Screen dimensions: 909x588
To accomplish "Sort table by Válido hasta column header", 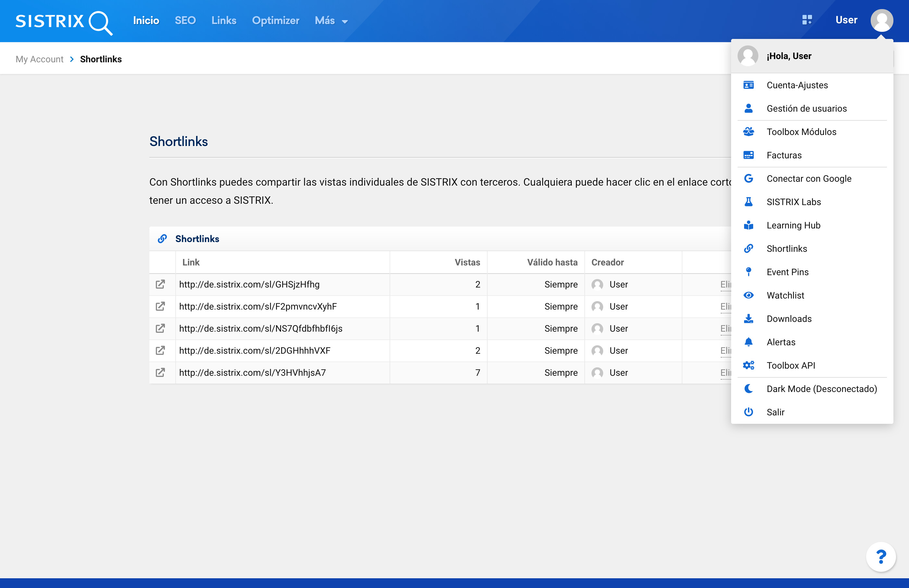I will tap(552, 262).
